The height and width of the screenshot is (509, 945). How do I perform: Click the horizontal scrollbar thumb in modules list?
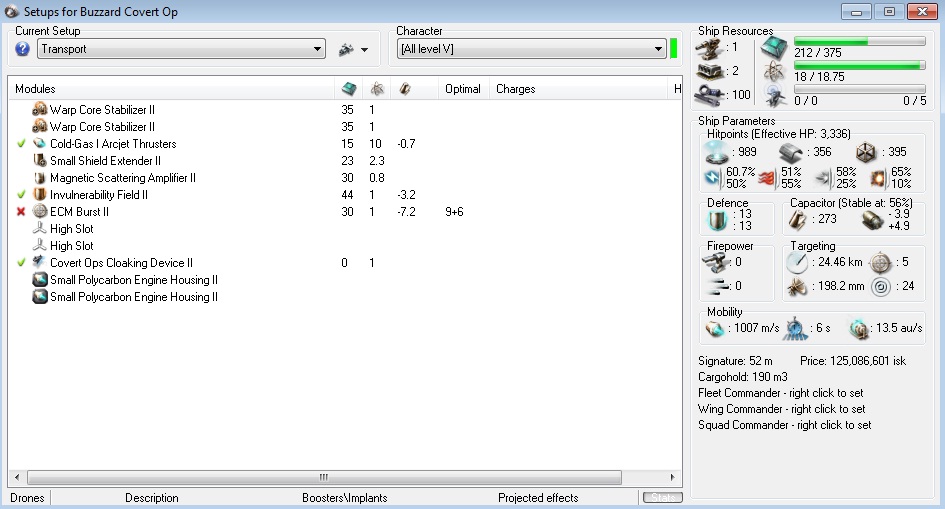tap(324, 477)
